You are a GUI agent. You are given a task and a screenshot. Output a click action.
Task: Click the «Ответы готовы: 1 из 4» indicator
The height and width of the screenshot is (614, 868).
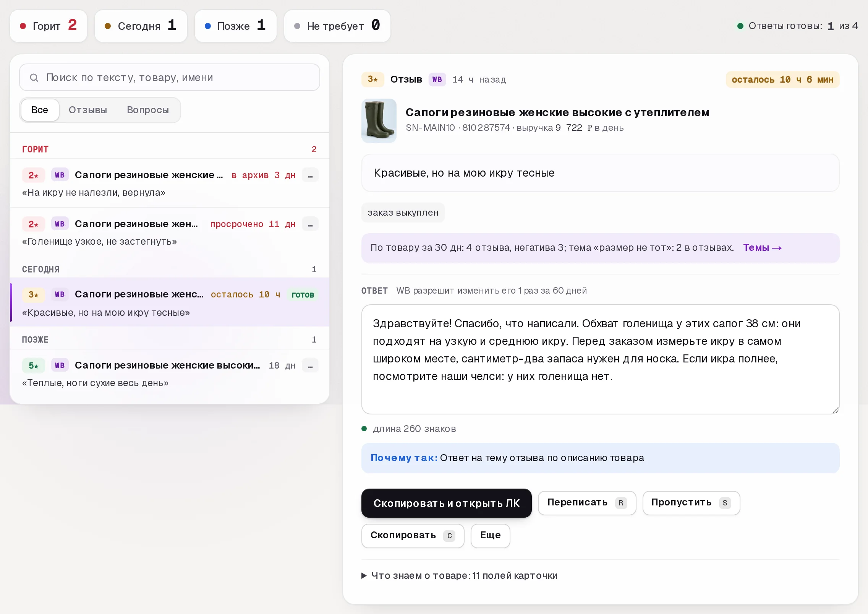tap(798, 26)
